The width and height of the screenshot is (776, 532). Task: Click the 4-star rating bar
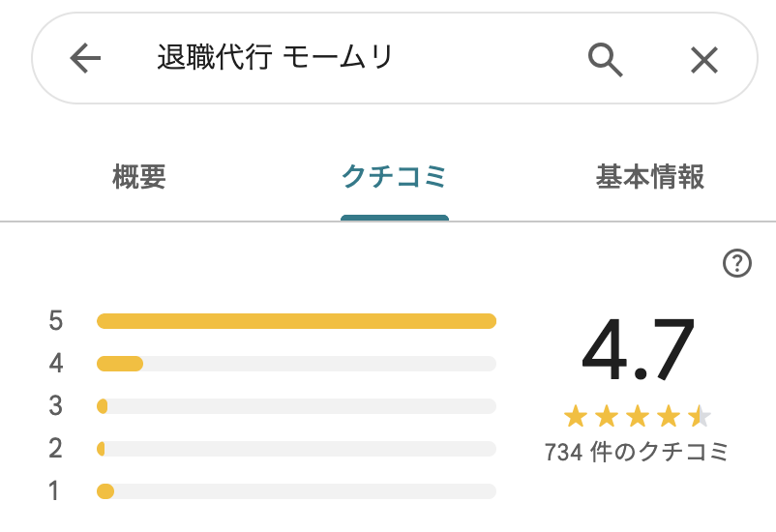click(296, 364)
